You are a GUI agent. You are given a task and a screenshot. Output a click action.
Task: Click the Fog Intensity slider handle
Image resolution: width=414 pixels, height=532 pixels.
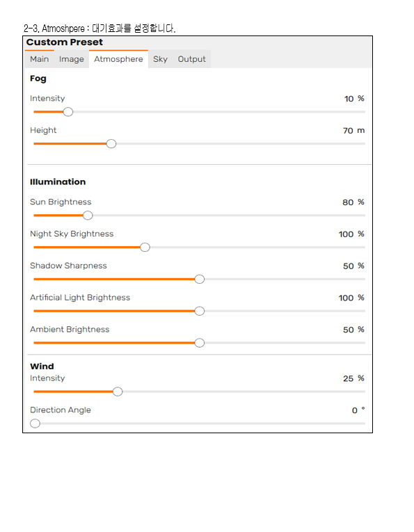pos(68,112)
